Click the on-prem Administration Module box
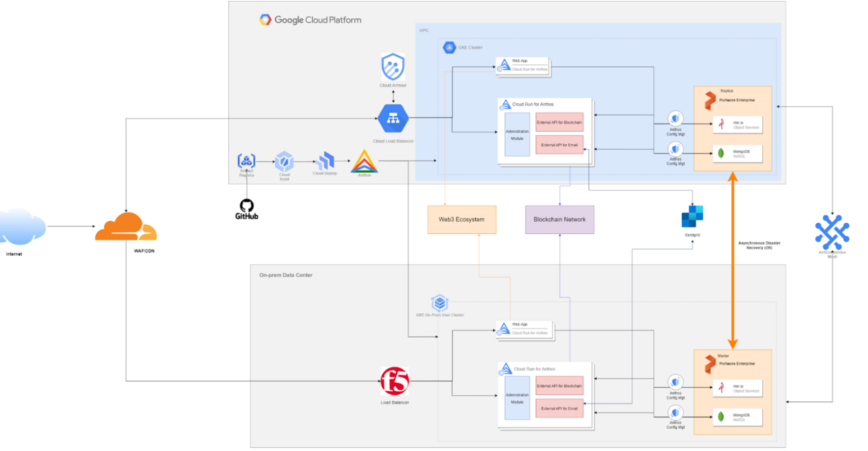Viewport: 868px width, 451px height. [x=517, y=398]
